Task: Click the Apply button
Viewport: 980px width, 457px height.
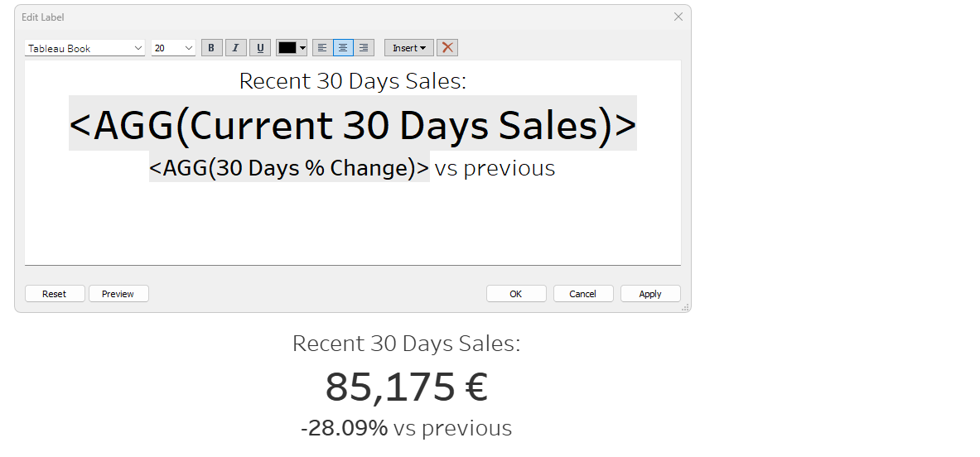Action: coord(650,293)
